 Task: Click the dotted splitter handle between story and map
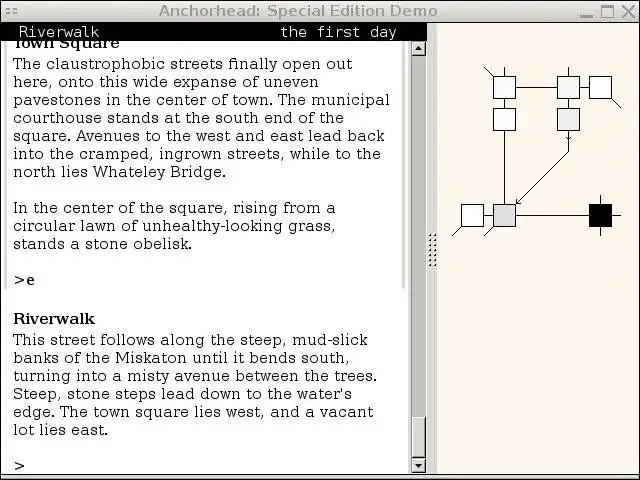coord(432,250)
